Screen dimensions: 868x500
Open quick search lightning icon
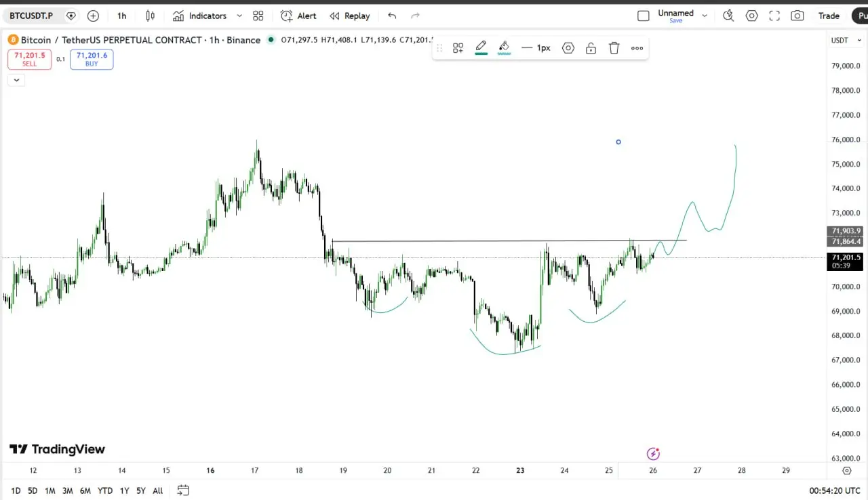pyautogui.click(x=728, y=16)
